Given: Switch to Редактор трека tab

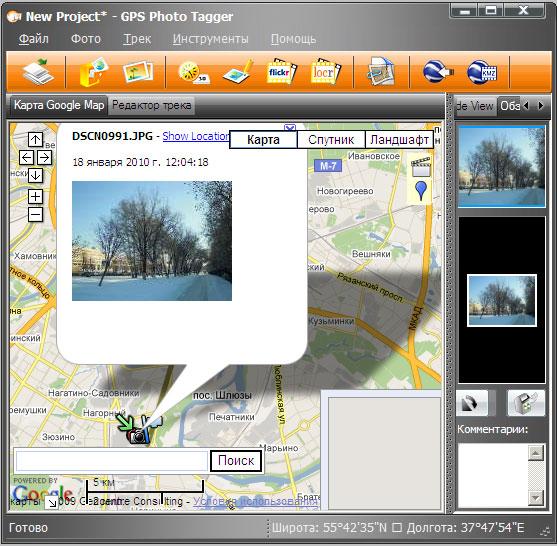Looking at the screenshot, I should tap(152, 105).
